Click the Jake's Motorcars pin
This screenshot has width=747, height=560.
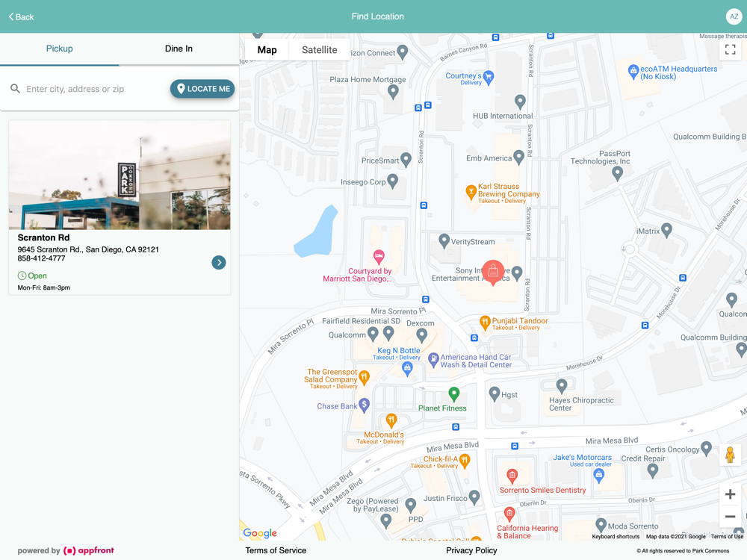599,475
